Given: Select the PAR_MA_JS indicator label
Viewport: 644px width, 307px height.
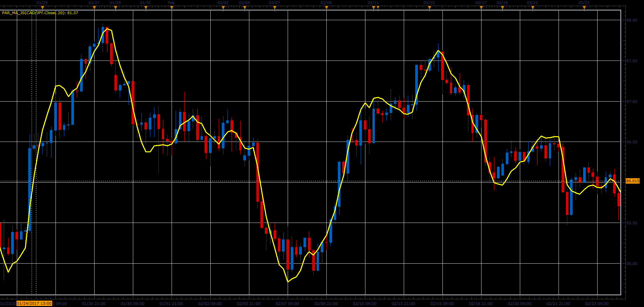Looking at the screenshot, I should (x=40, y=13).
